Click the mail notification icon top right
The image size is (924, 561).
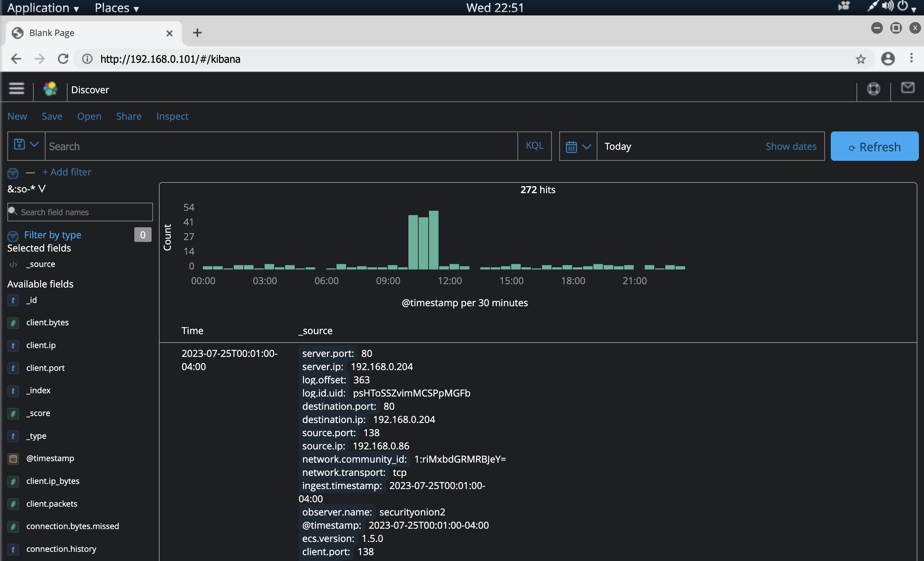point(908,88)
